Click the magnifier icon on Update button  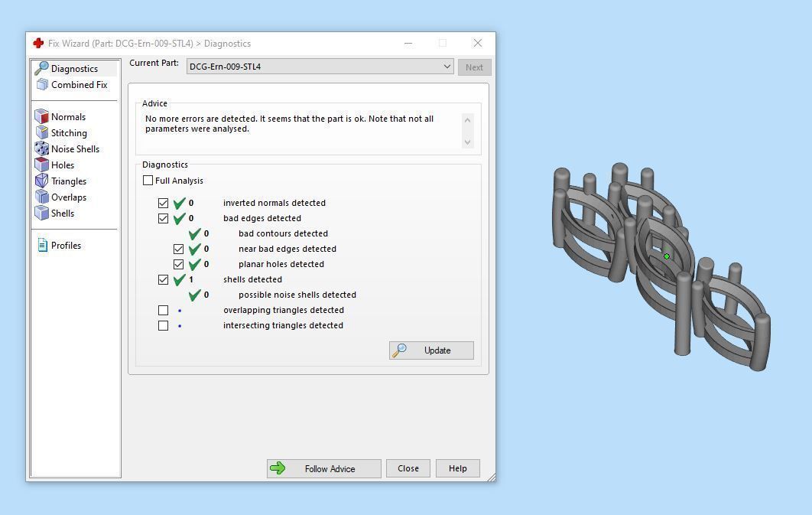tap(399, 350)
